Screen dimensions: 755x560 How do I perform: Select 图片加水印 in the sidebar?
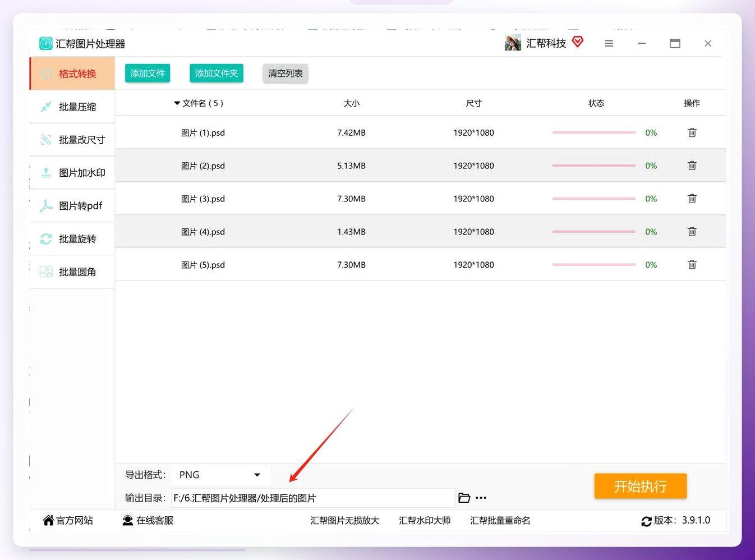click(x=72, y=173)
